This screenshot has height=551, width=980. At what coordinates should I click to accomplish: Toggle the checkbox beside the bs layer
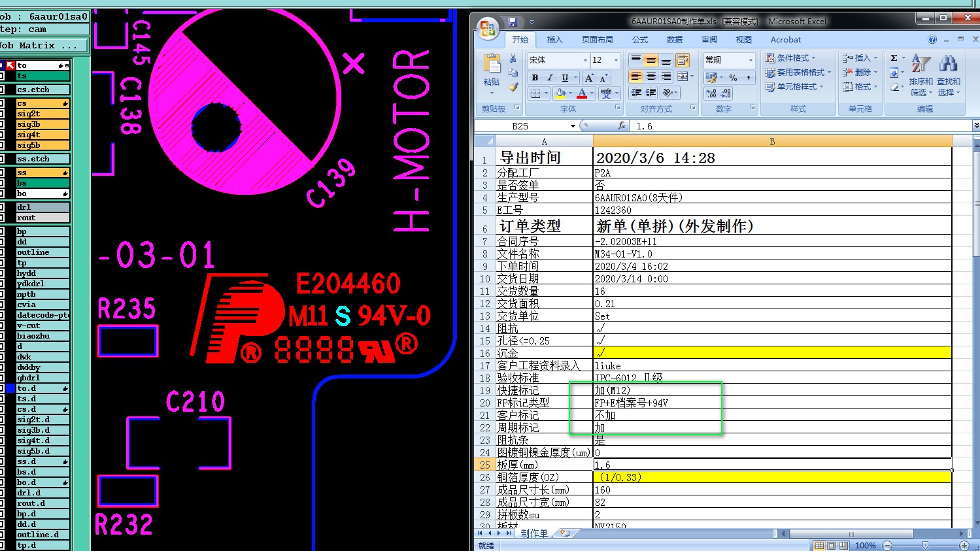(2, 183)
